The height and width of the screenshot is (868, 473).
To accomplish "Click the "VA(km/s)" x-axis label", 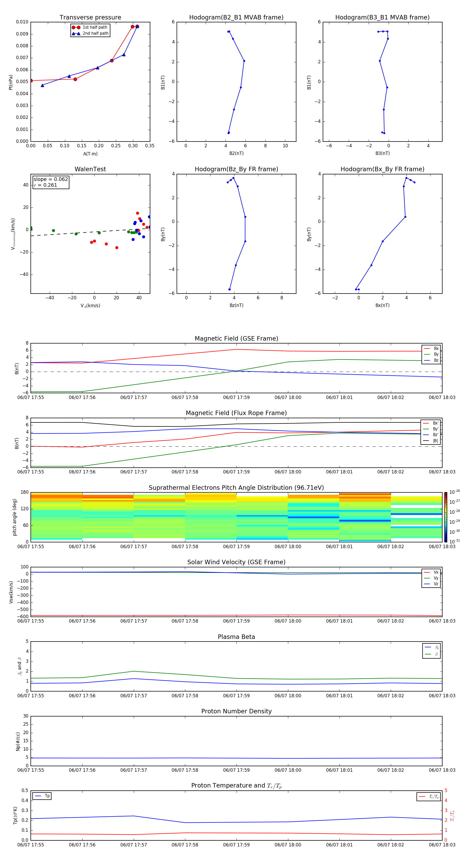I will click(90, 306).
